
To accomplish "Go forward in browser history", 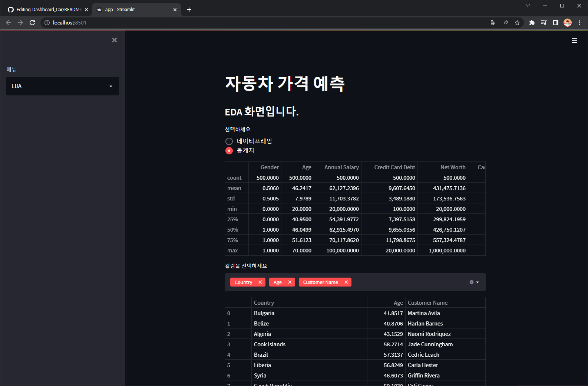I will [x=20, y=23].
